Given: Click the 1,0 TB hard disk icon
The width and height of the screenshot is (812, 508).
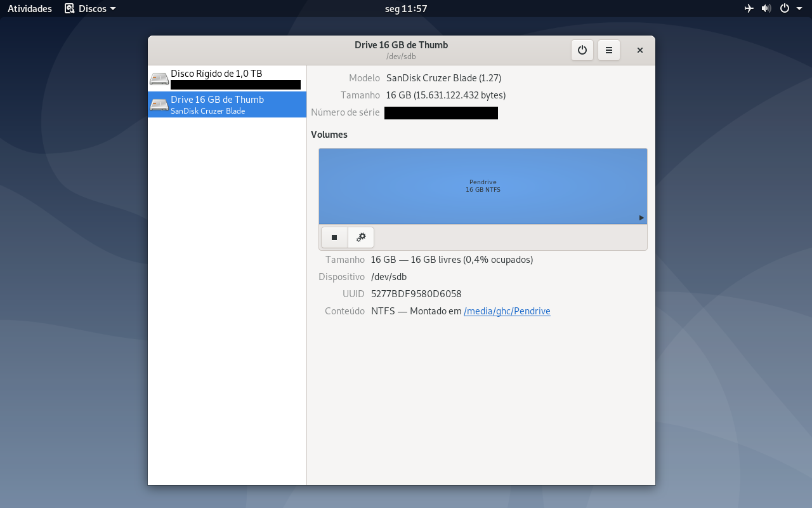Looking at the screenshot, I should [159, 79].
